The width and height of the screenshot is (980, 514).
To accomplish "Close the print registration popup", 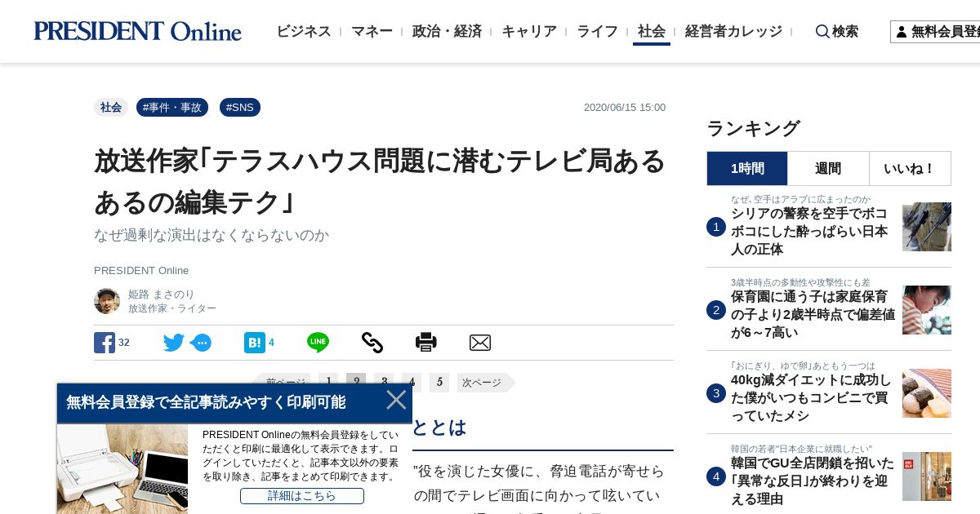I will click(396, 400).
